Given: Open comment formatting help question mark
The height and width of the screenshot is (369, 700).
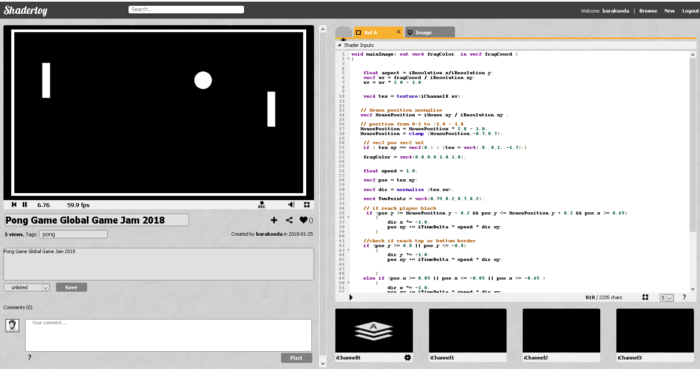Looking at the screenshot, I should pyautogui.click(x=29, y=357).
